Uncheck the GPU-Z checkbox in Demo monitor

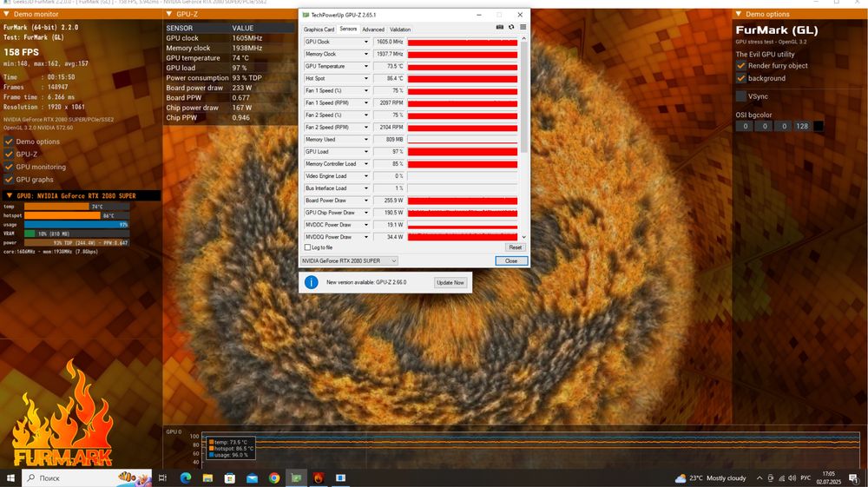pos(9,155)
